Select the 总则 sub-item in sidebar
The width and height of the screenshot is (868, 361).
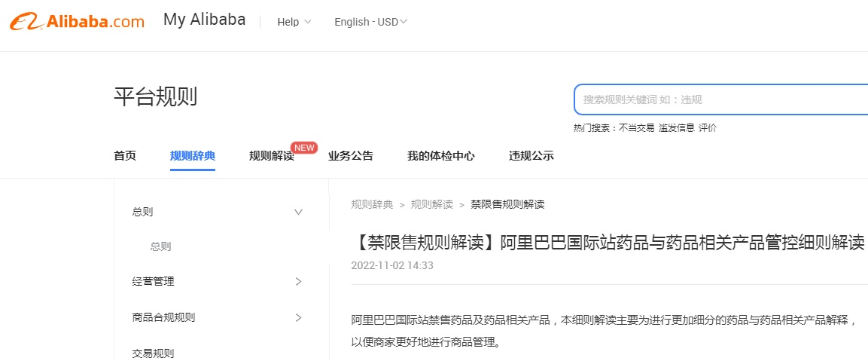(x=160, y=246)
